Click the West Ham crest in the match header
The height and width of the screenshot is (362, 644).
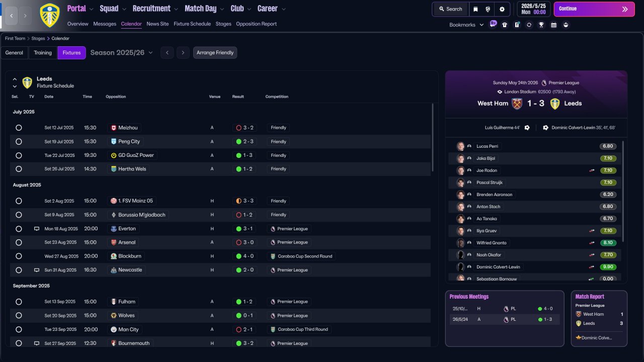pos(517,104)
